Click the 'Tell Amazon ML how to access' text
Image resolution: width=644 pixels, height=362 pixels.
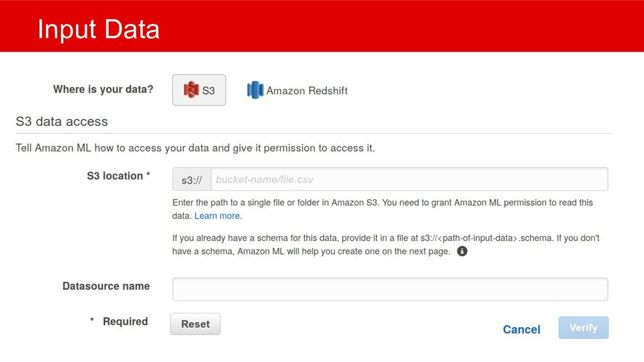195,148
